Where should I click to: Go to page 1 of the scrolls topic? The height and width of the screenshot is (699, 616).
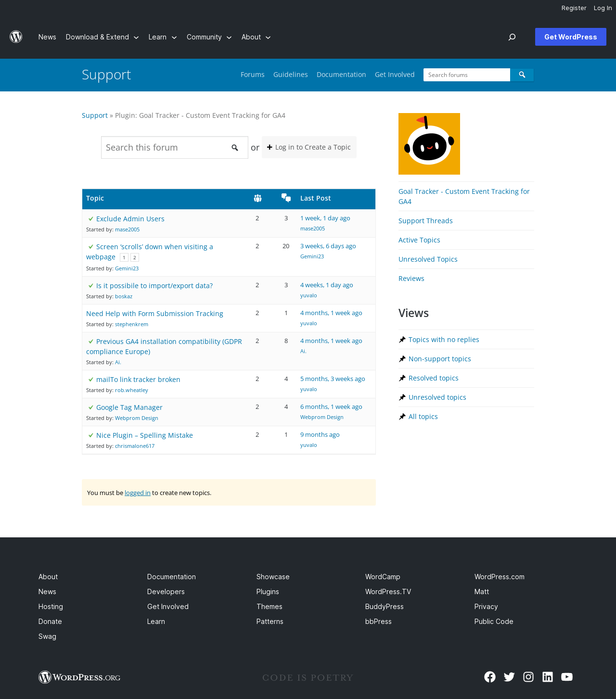(124, 257)
